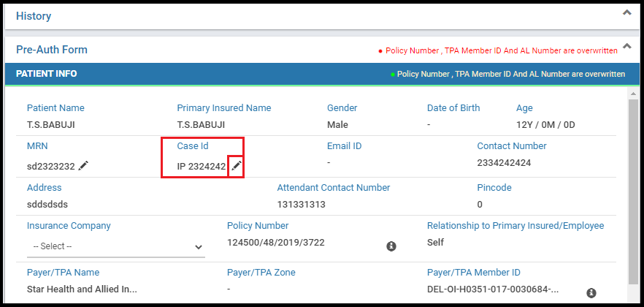Screen dimensions: 644x307
Task: Open info icon beside Payer/TPA Member ID
Action: (591, 292)
